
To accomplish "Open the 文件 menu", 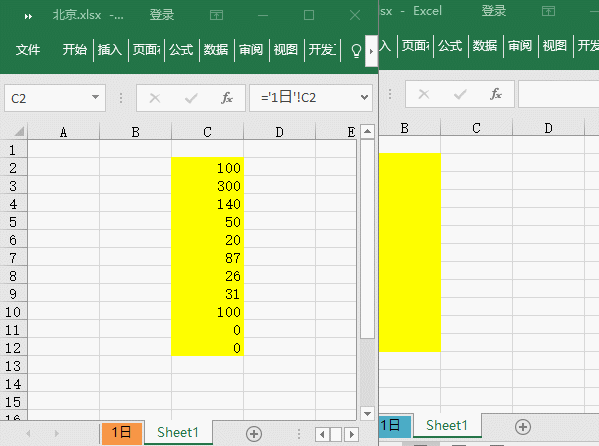I will pyautogui.click(x=28, y=50).
